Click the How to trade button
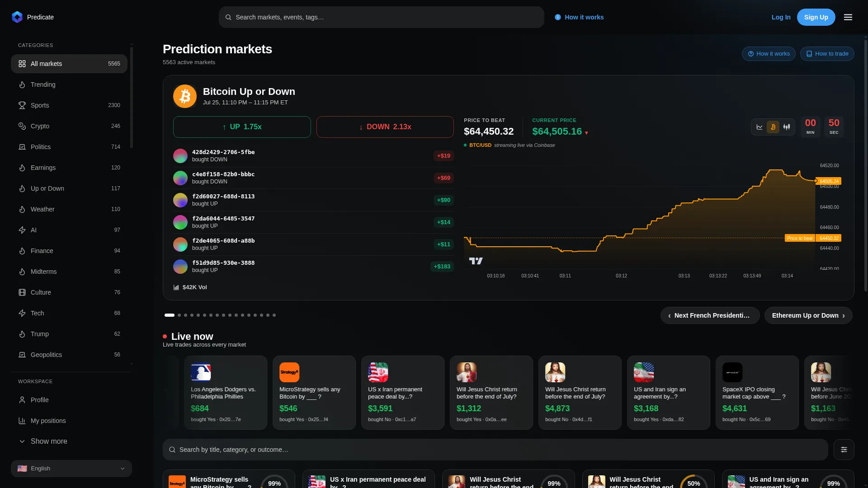 point(827,54)
